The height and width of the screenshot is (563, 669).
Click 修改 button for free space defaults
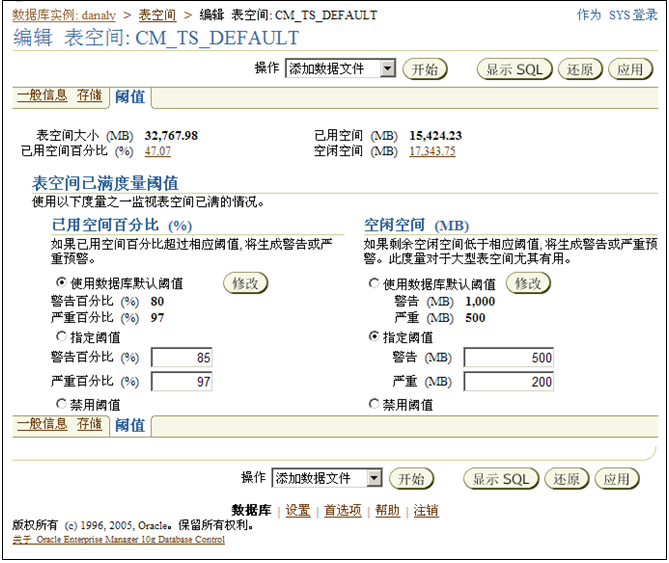(x=528, y=283)
